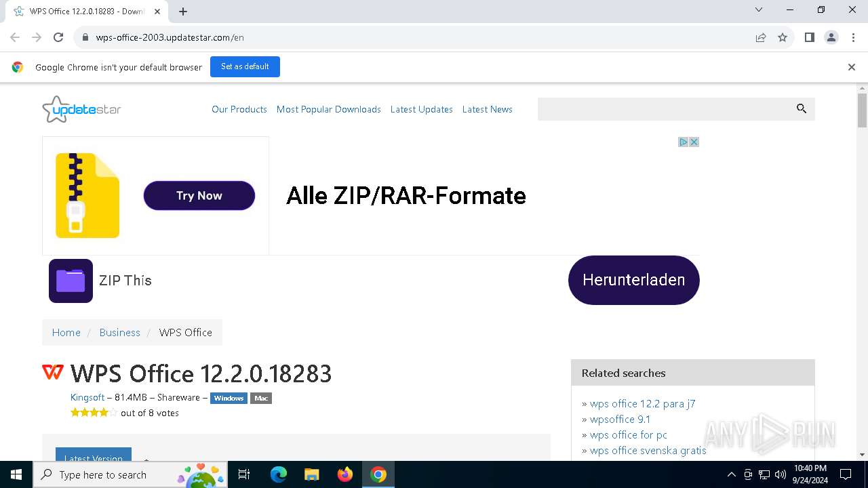The image size is (868, 488).
Task: Open Most Popular Downloads
Action: [x=329, y=109]
